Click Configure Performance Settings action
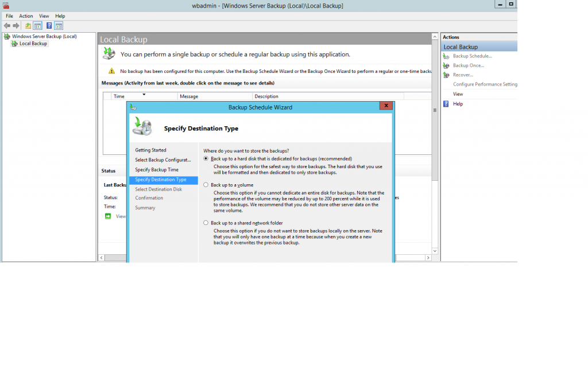The height and width of the screenshot is (392, 588). (485, 84)
